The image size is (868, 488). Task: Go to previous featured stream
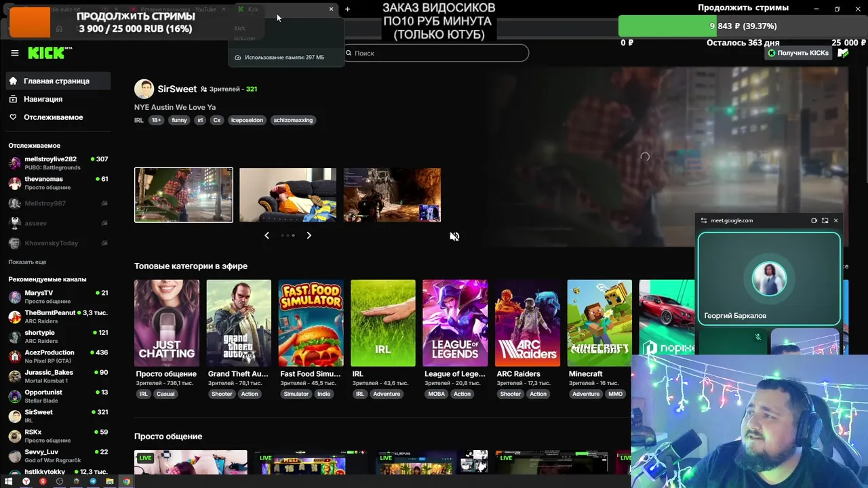267,235
